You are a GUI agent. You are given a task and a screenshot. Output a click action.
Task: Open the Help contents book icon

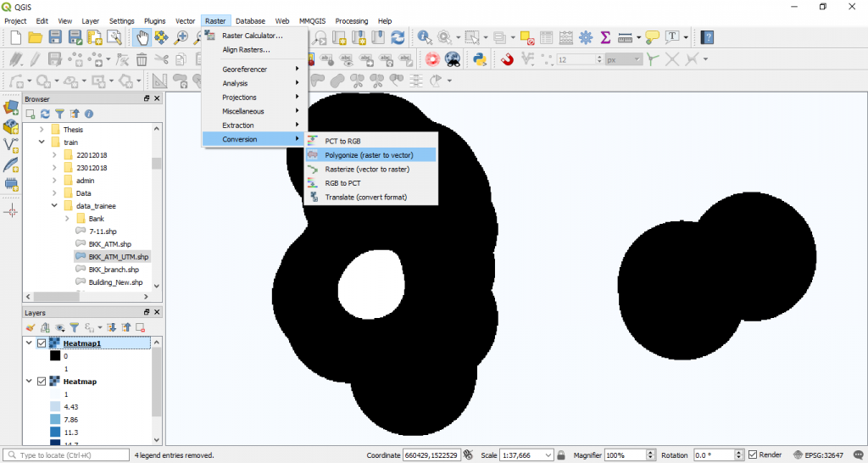tap(707, 37)
